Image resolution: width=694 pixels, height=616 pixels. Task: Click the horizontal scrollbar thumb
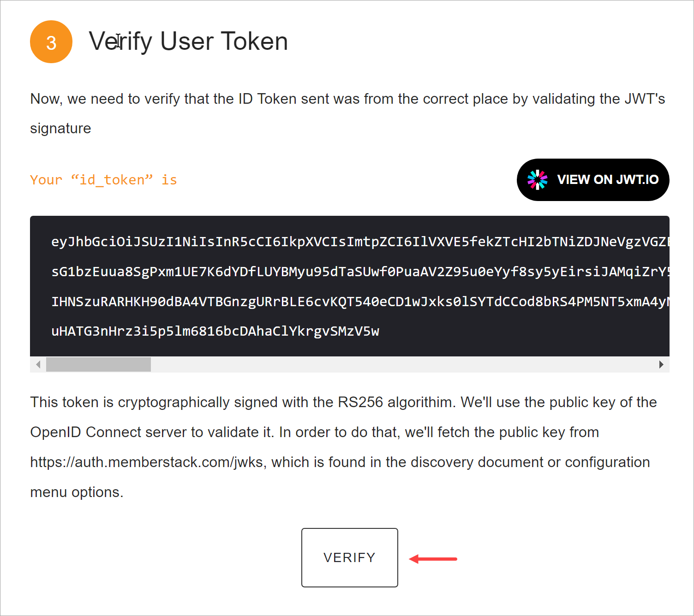(98, 364)
